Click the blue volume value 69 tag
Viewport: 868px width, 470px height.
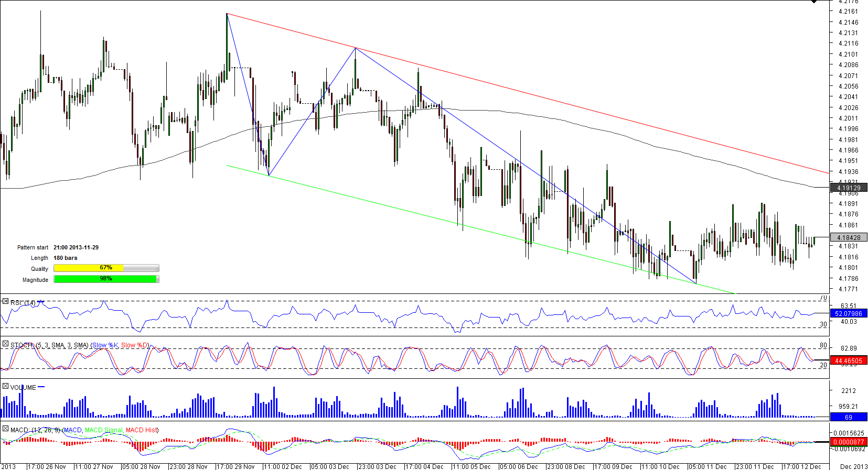(x=848, y=417)
